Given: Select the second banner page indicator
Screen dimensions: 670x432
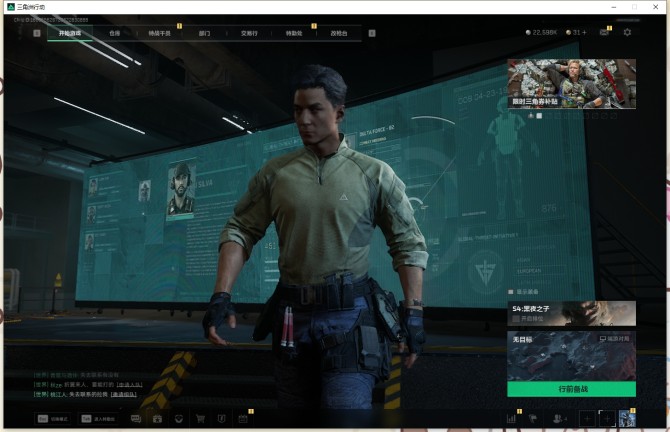Looking at the screenshot, I should tap(539, 116).
